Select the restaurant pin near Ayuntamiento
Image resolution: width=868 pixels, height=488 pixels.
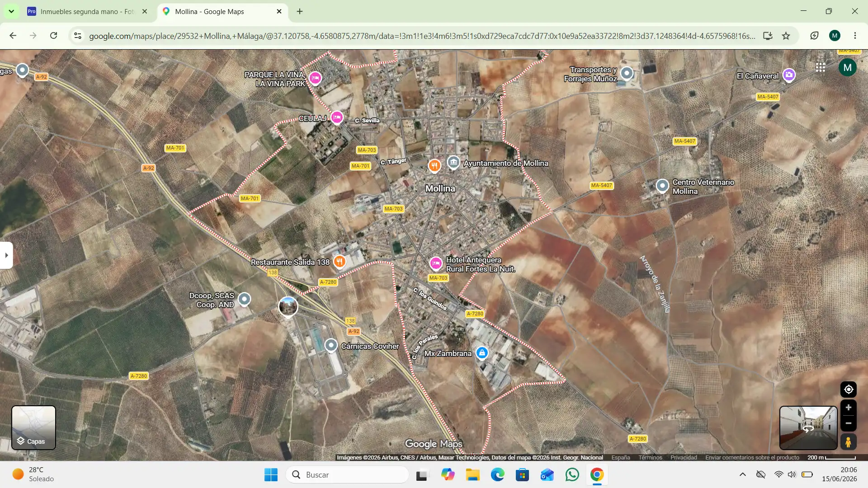click(434, 166)
